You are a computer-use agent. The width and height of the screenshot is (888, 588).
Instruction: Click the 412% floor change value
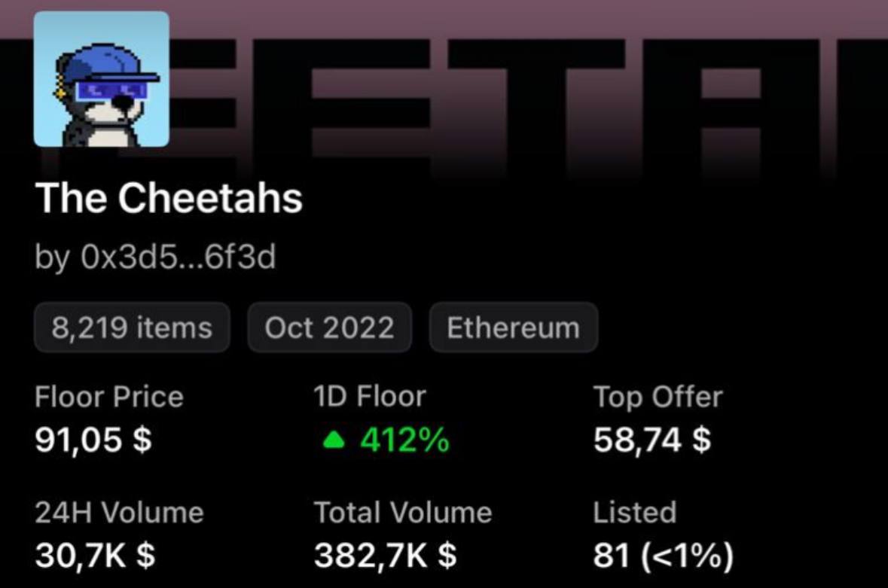point(405,440)
